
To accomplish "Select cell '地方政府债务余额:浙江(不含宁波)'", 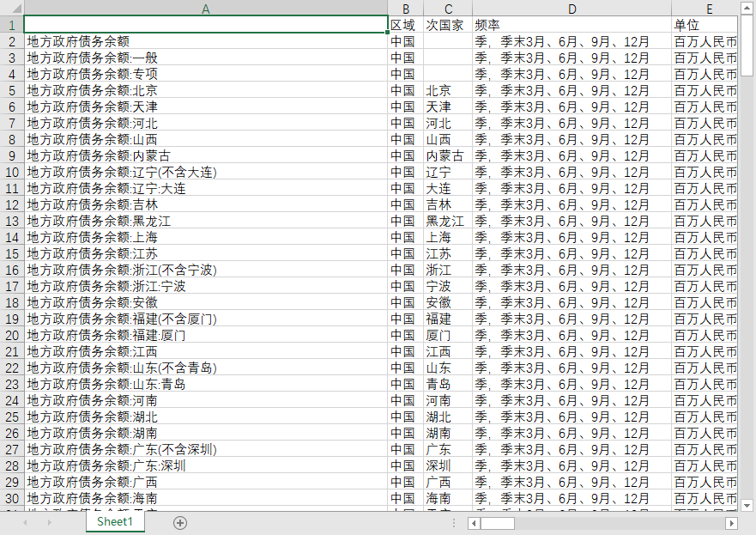I will [206, 271].
